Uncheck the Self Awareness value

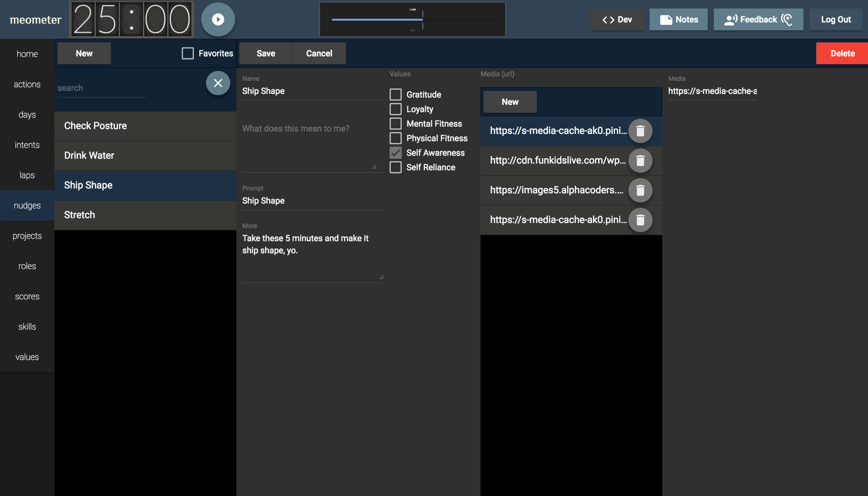point(395,153)
